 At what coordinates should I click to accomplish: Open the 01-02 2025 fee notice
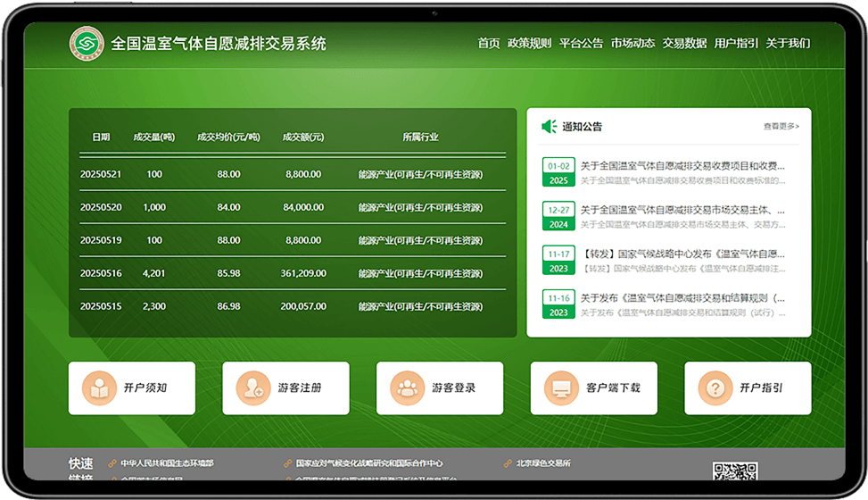682,166
